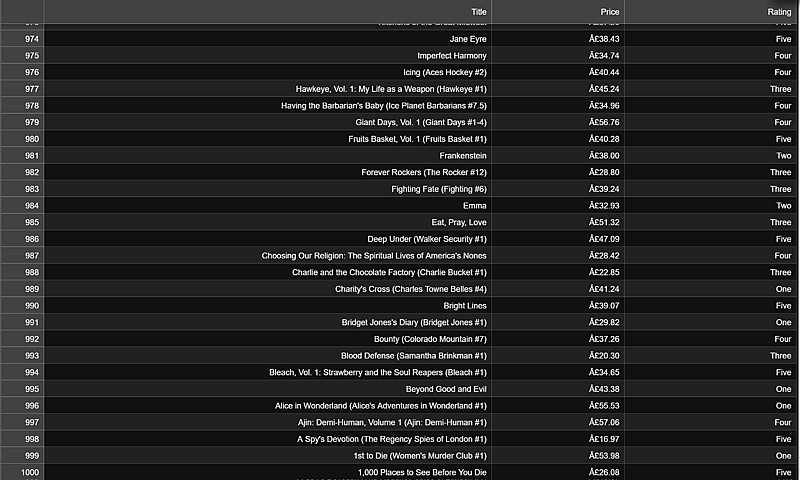This screenshot has height=480, width=800.
Task: Select row header 978
Action: click(x=22, y=106)
